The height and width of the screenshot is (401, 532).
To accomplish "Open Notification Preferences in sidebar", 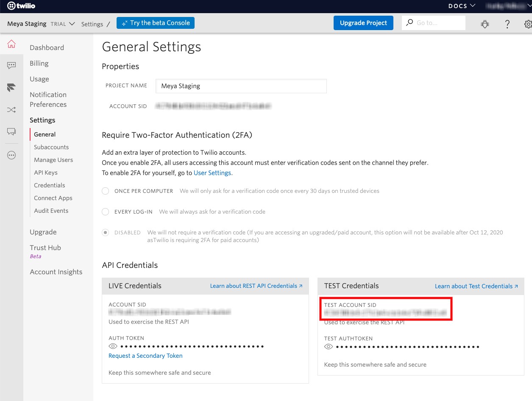I will click(48, 100).
